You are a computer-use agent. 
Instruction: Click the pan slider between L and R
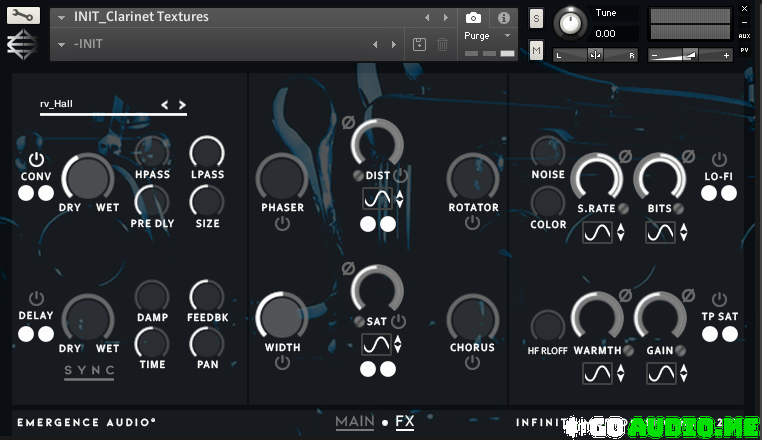(x=595, y=55)
